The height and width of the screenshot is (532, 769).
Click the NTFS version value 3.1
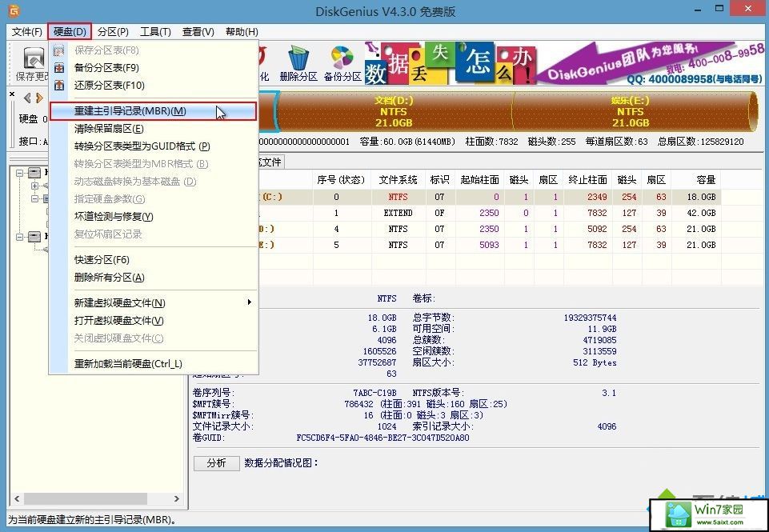[609, 393]
